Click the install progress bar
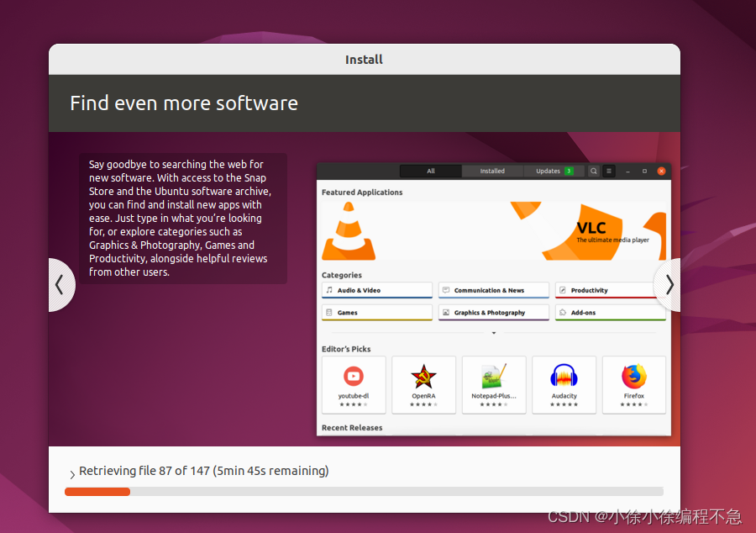This screenshot has width=756, height=533. [x=364, y=492]
